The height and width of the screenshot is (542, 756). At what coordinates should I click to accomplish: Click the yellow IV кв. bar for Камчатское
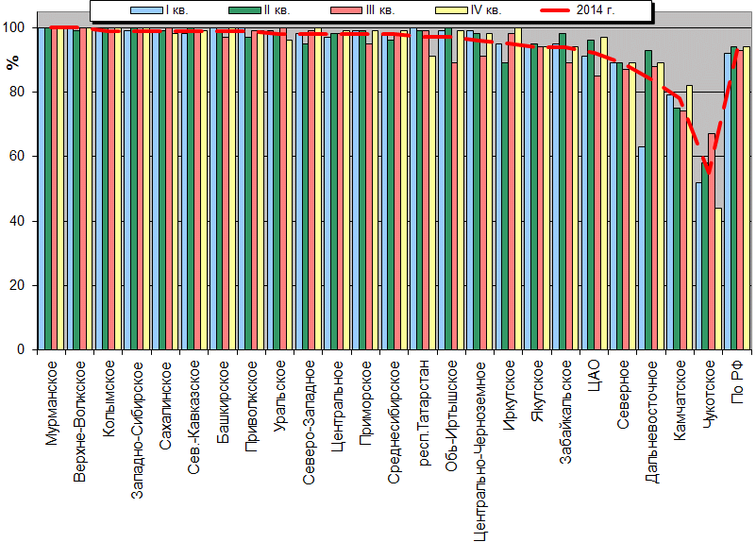(x=690, y=217)
